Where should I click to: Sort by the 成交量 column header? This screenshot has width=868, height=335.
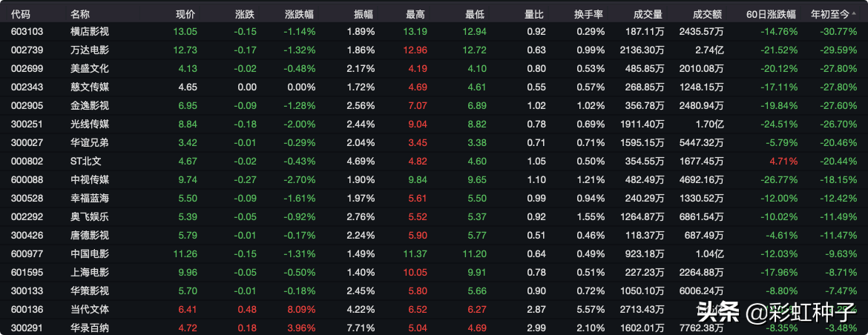tap(648, 15)
